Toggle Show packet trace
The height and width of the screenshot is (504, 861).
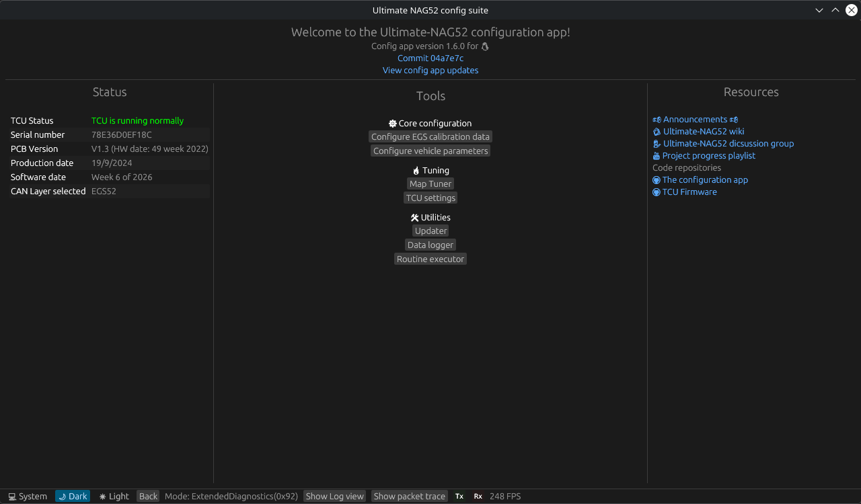pos(409,497)
